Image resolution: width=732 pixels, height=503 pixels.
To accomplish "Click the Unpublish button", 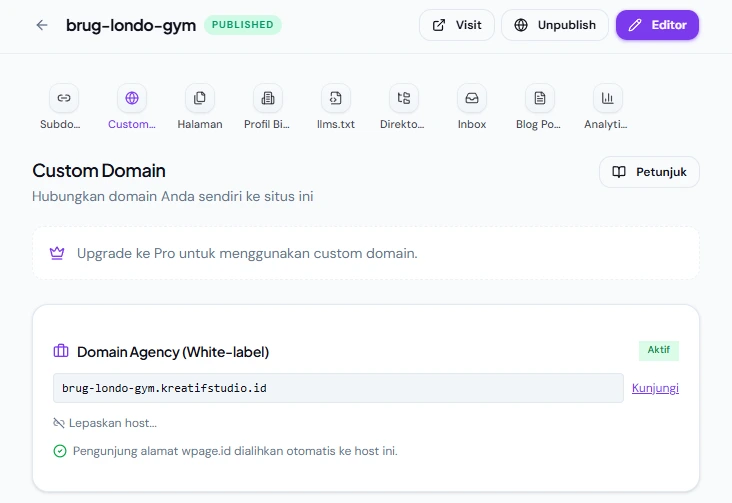I will coord(555,25).
